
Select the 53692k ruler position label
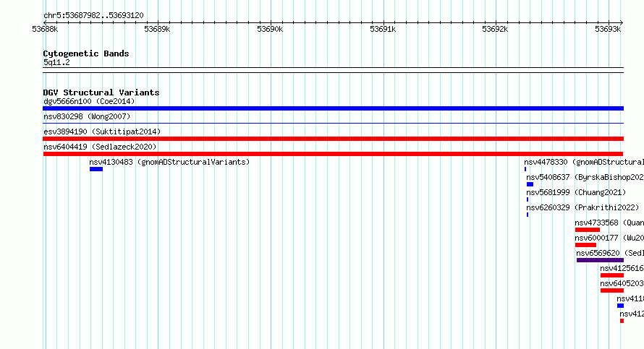495,29
